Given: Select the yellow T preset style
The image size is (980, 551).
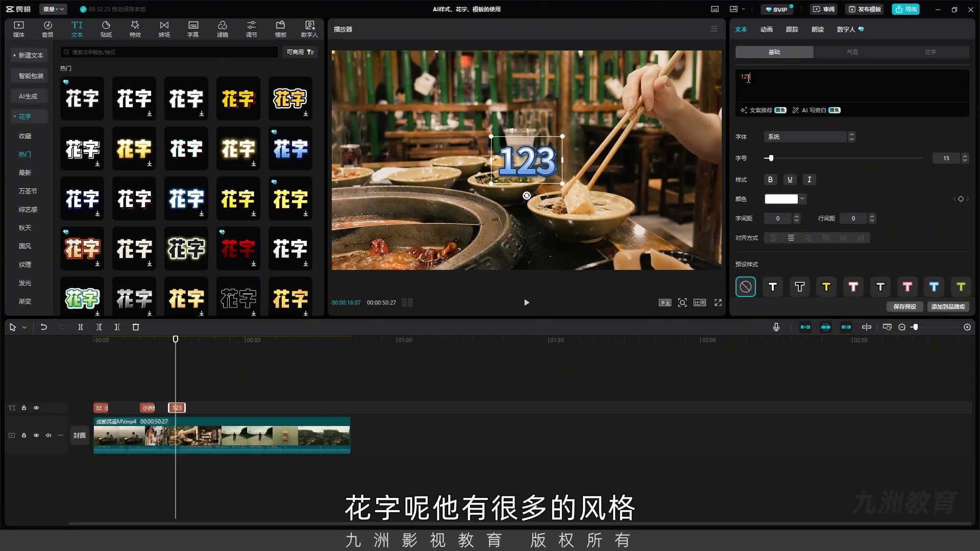Looking at the screenshot, I should (x=826, y=287).
